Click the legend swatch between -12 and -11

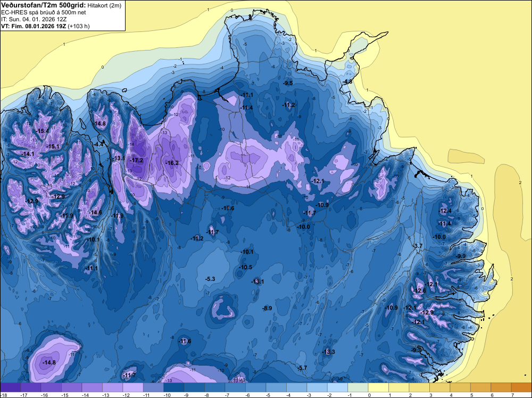coord(133,387)
